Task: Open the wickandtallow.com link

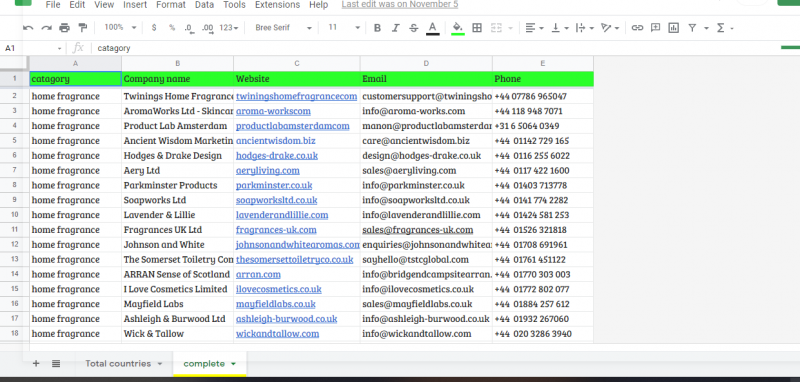Action: coord(277,334)
